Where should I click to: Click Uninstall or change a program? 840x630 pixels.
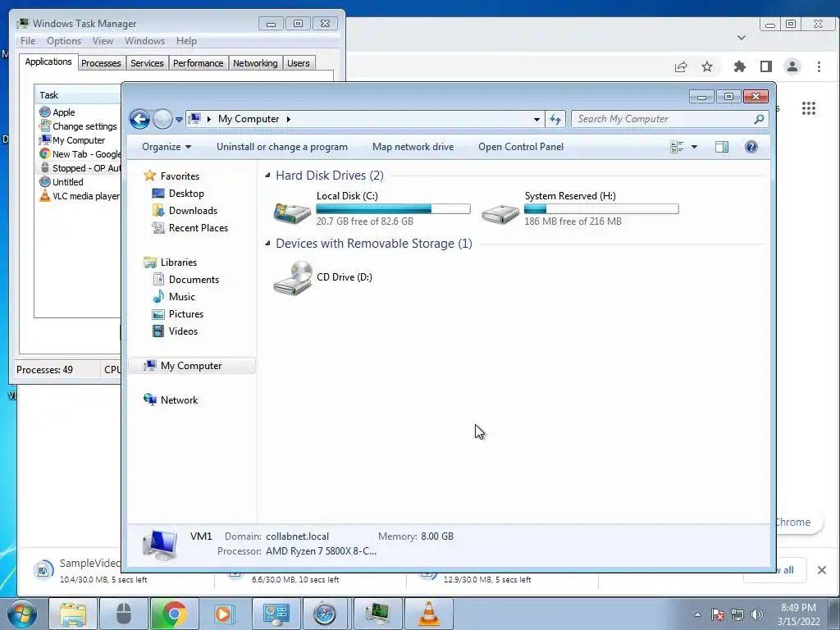point(282,147)
